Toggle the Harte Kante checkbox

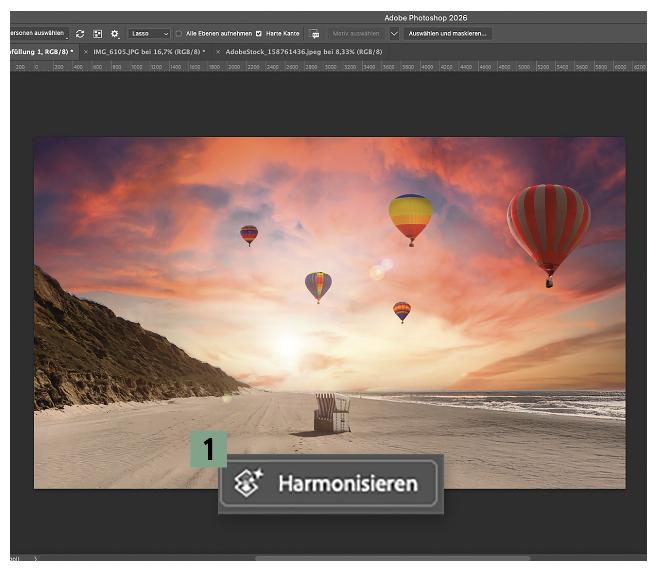tap(259, 34)
